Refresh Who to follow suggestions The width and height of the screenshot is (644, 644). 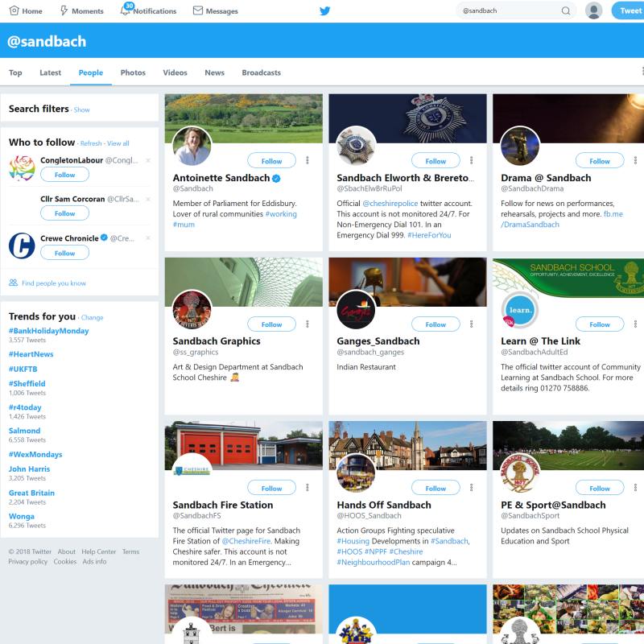point(91,143)
